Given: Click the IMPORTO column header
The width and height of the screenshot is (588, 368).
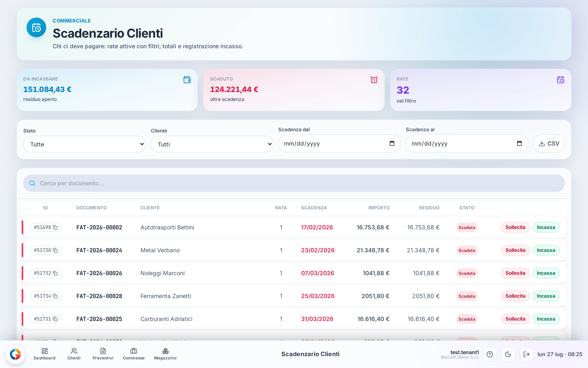Looking at the screenshot, I should point(379,208).
